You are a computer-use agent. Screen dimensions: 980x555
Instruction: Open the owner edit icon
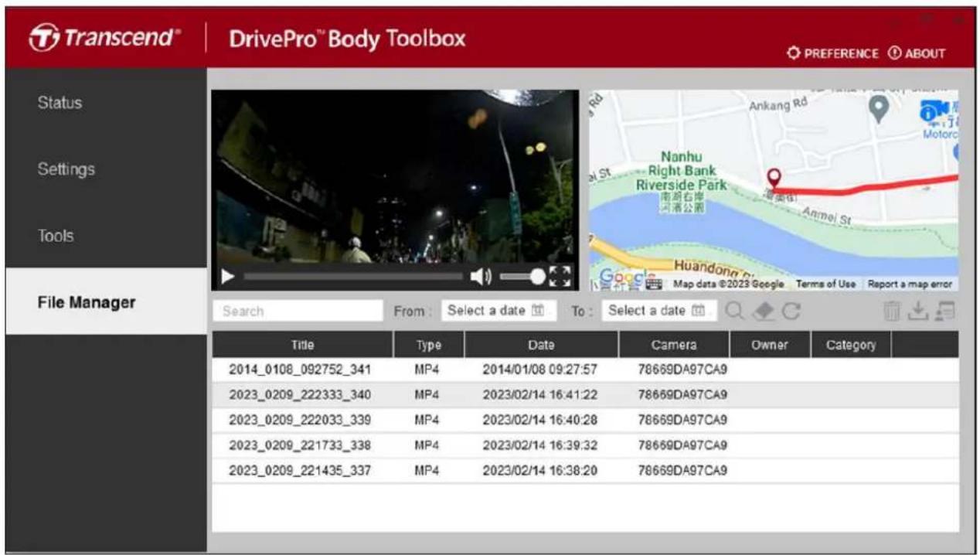(944, 311)
